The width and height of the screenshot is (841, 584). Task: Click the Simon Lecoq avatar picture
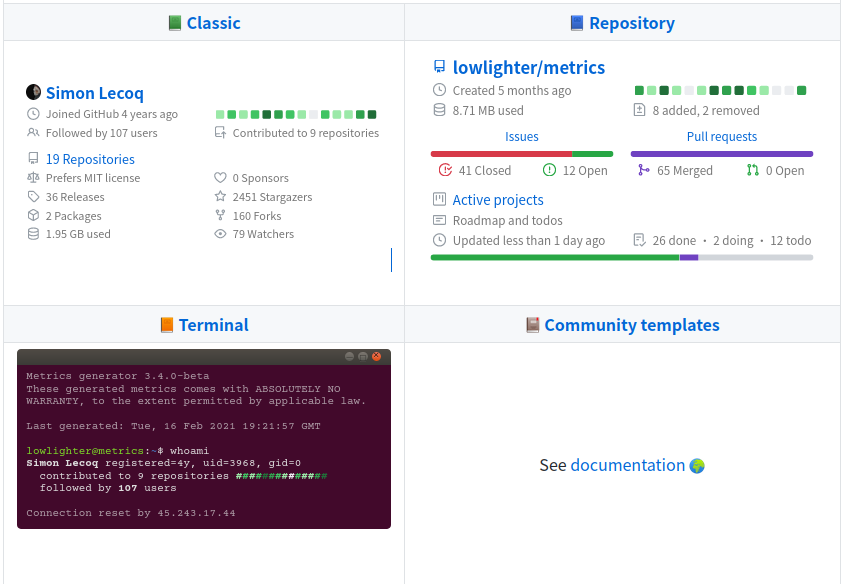click(33, 92)
